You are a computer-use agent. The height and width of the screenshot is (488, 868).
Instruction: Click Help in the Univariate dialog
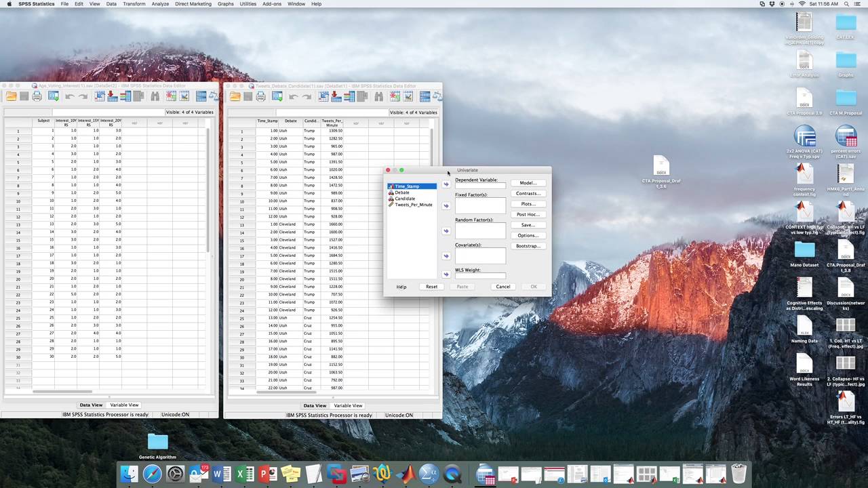pyautogui.click(x=401, y=287)
